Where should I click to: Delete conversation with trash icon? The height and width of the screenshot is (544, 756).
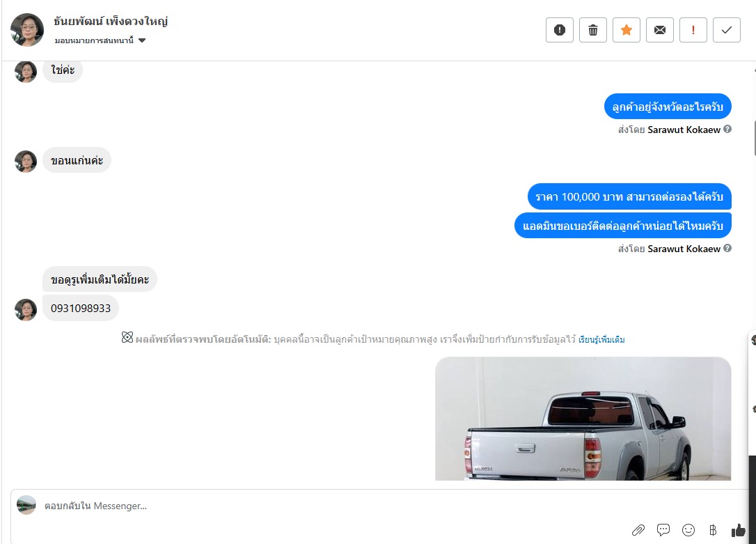click(593, 30)
